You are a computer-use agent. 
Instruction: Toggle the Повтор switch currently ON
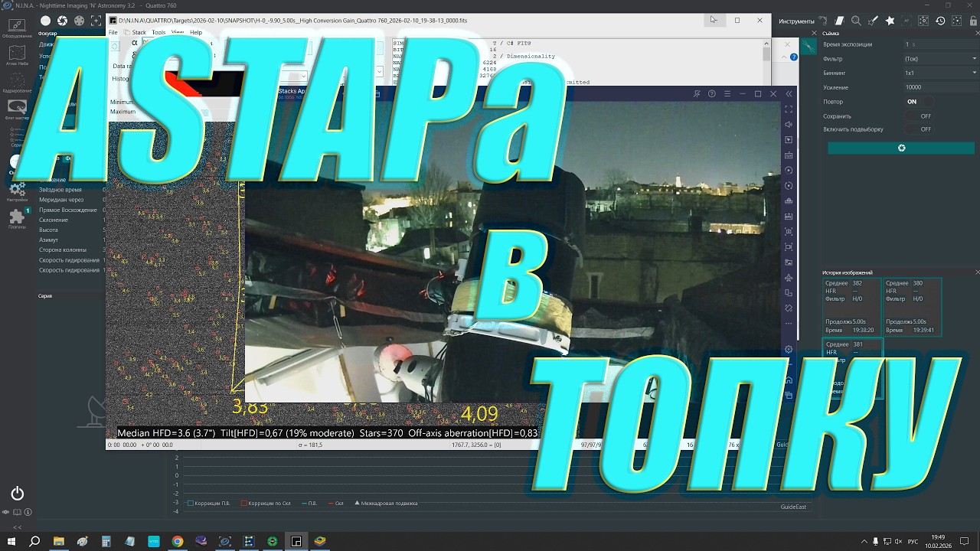click(918, 102)
